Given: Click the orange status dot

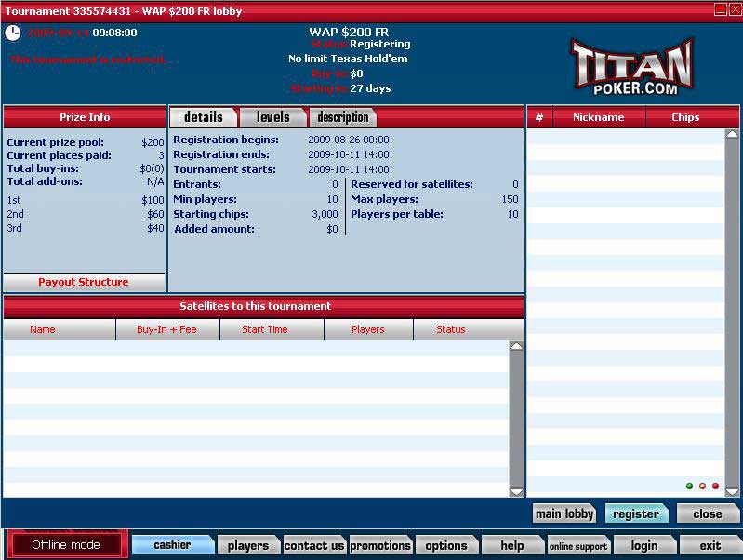Looking at the screenshot, I should pyautogui.click(x=702, y=486).
